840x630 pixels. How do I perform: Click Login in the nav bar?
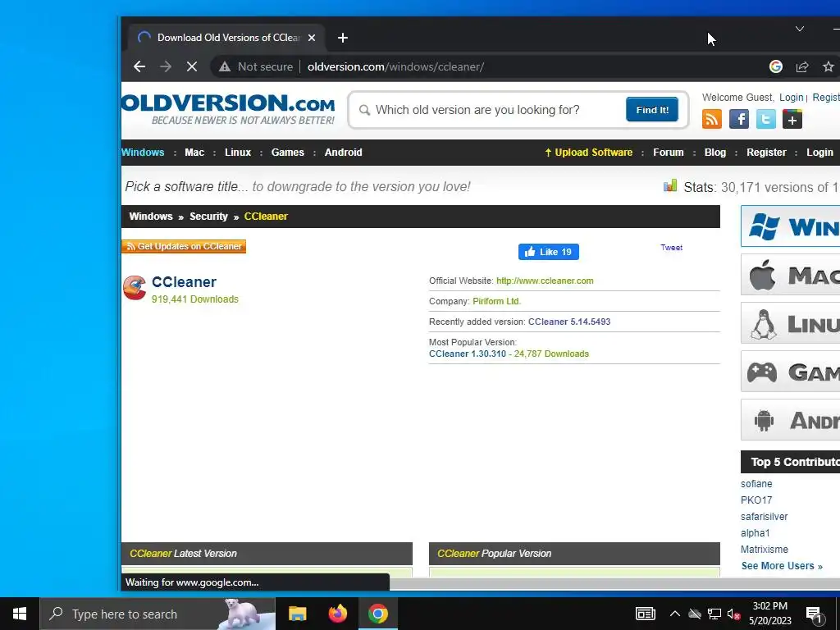(x=819, y=152)
